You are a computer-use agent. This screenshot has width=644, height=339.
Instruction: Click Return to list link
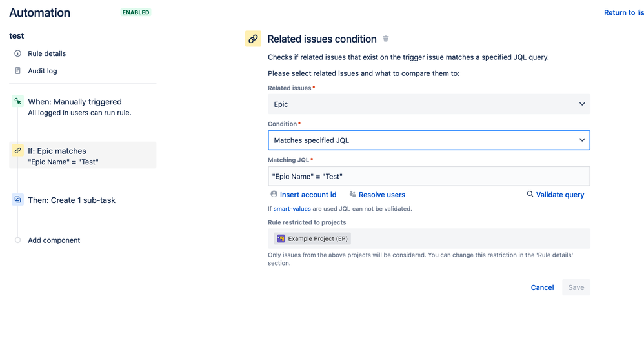pos(623,12)
